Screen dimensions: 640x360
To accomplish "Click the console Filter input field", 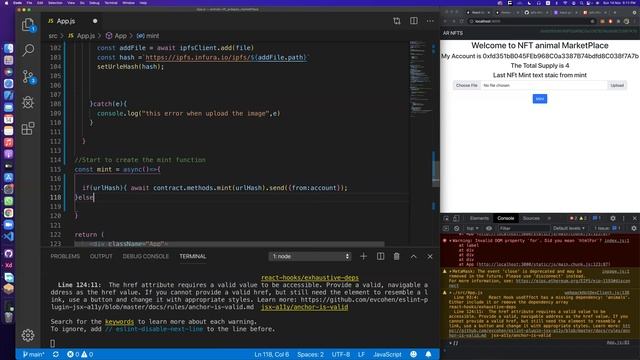I will 523,228.
